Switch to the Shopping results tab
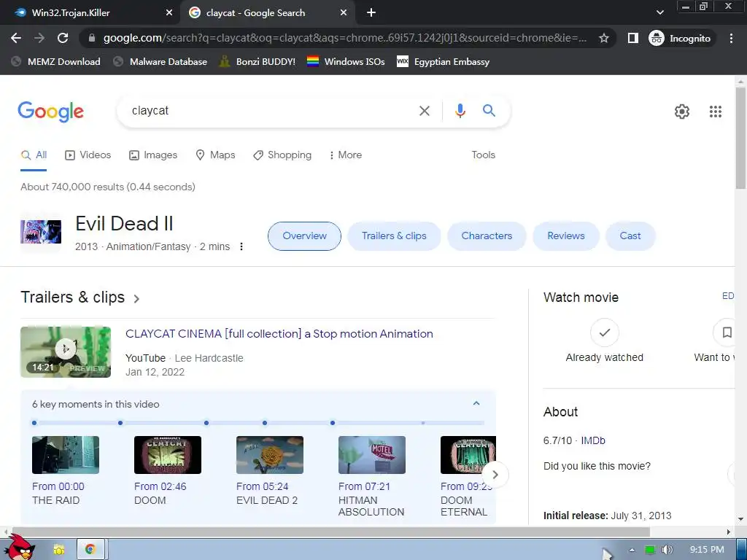The height and width of the screenshot is (560, 747). tap(282, 155)
